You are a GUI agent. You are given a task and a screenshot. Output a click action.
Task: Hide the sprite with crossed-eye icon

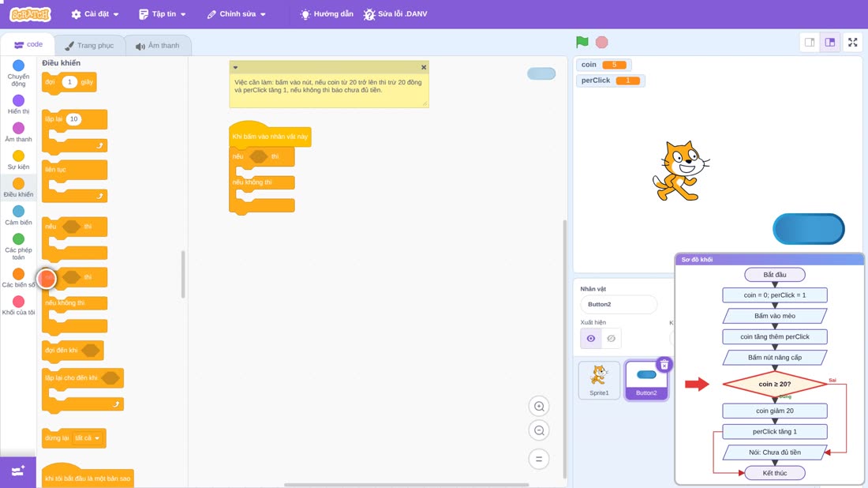click(611, 339)
